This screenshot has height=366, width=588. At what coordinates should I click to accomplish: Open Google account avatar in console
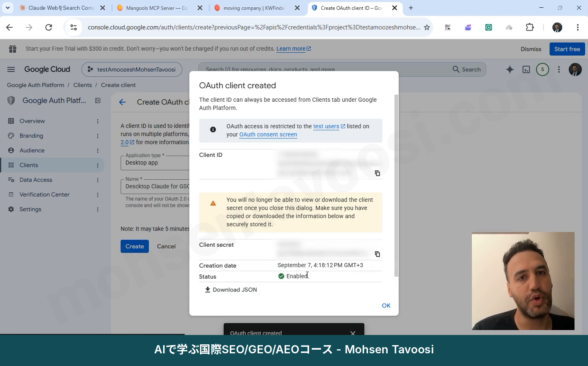tap(575, 69)
